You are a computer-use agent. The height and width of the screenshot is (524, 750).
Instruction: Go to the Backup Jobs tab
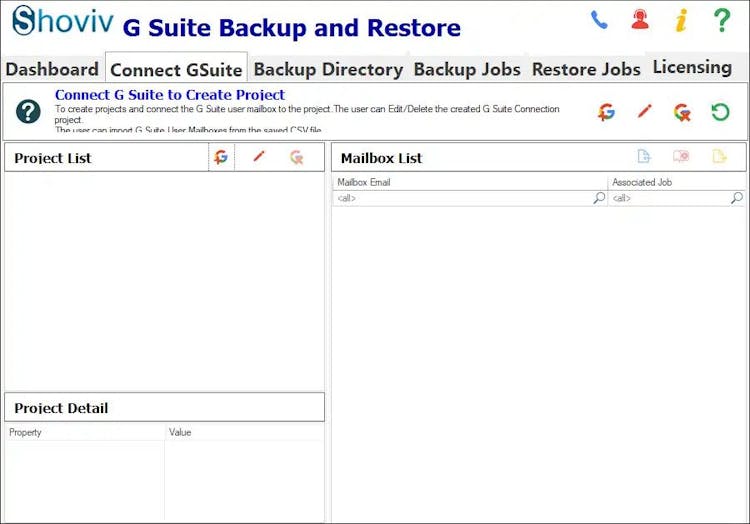[467, 69]
